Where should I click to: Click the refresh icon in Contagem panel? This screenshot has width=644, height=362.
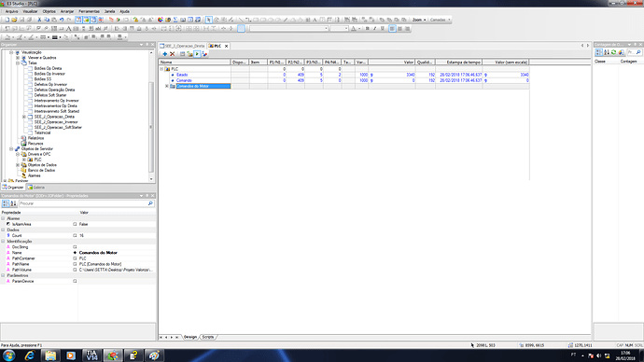point(613,52)
